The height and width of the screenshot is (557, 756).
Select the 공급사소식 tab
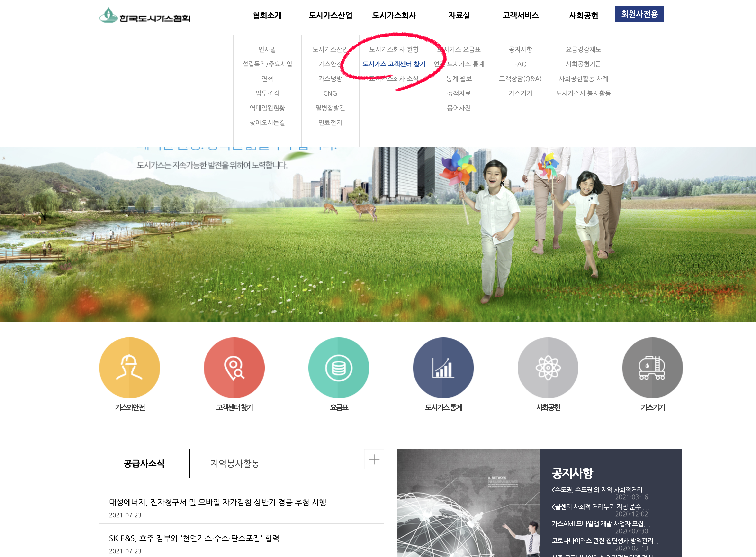pyautogui.click(x=144, y=463)
